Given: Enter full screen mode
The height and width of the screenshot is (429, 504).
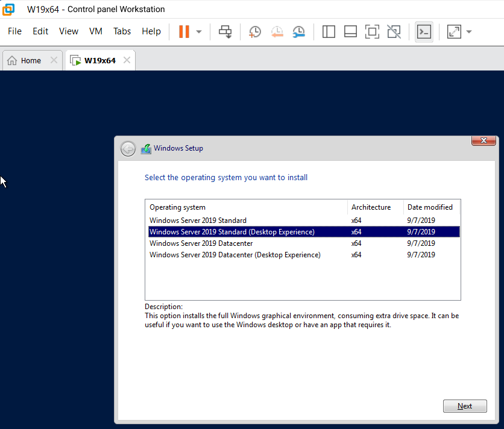Looking at the screenshot, I should point(372,31).
